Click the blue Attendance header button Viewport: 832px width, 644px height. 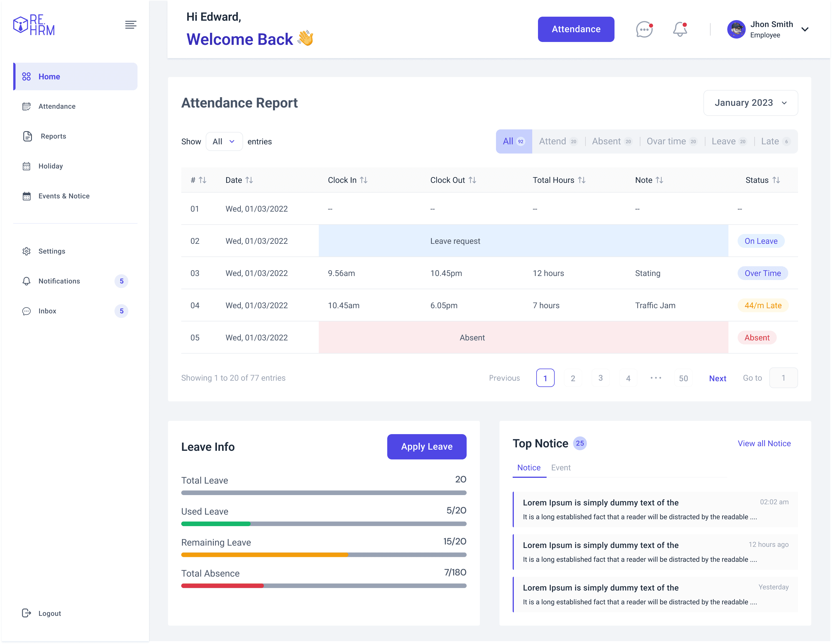pyautogui.click(x=576, y=29)
